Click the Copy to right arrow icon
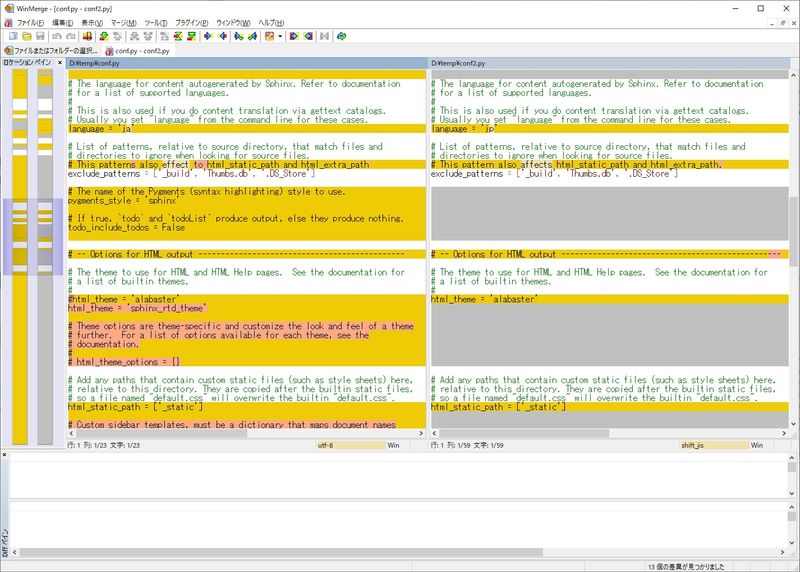 point(209,36)
